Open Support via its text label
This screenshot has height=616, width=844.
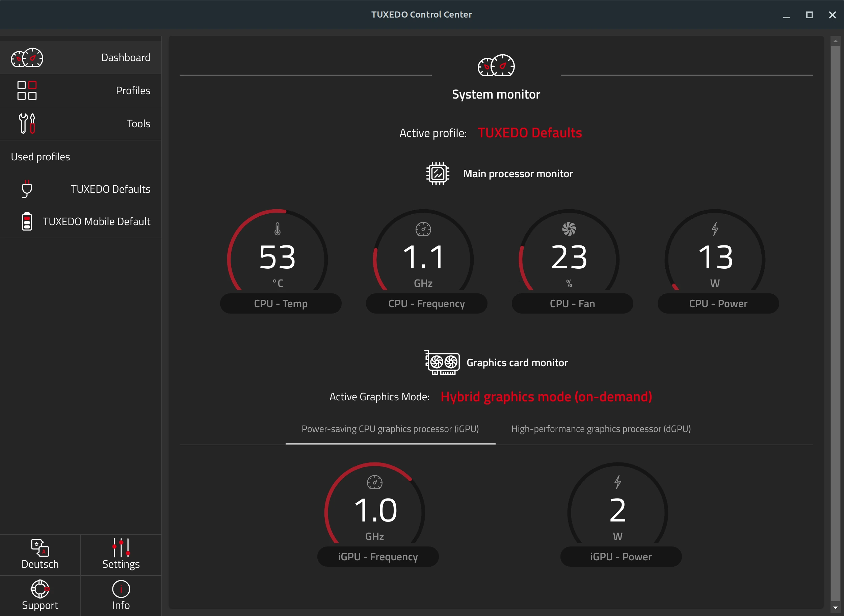click(40, 606)
